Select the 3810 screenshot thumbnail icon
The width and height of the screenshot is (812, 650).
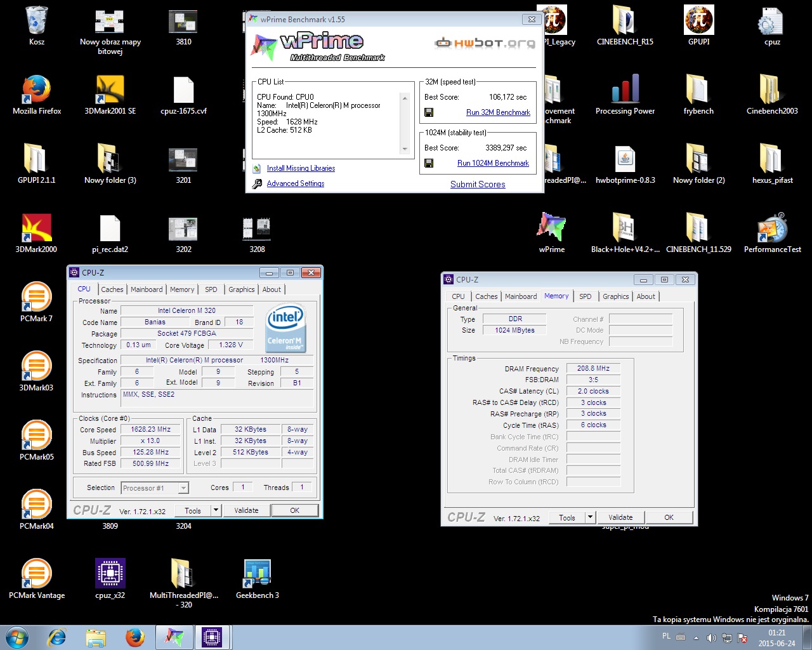(x=183, y=26)
